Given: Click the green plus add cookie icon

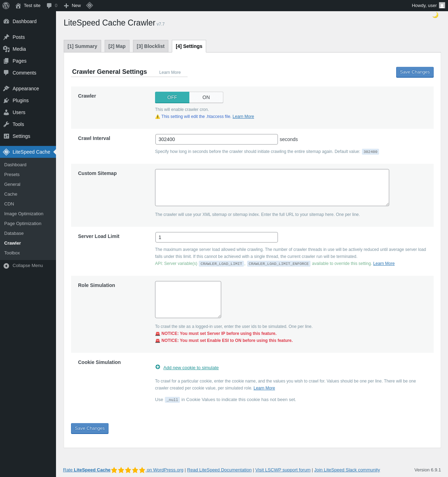Looking at the screenshot, I should click(x=158, y=367).
